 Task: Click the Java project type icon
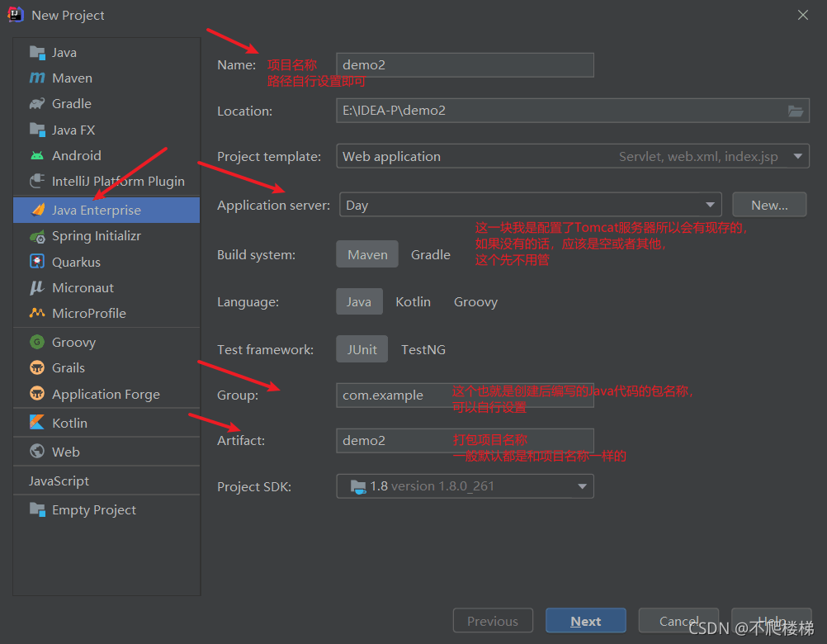tap(37, 53)
